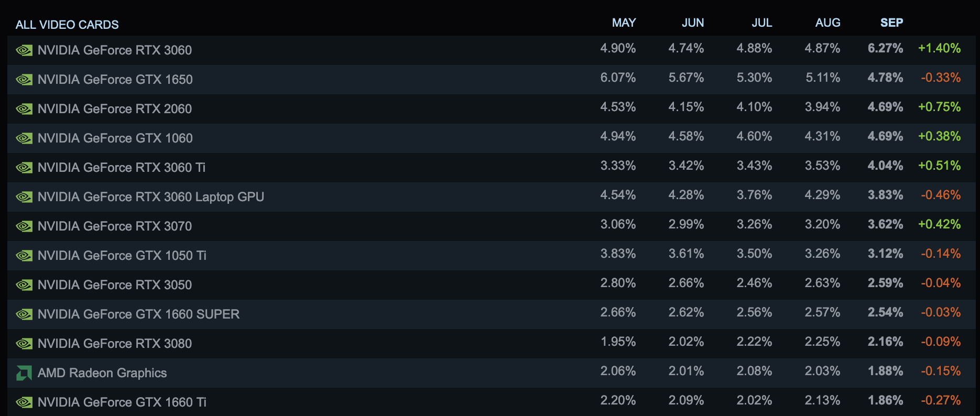Select the ALL VIDEO CARDS heading
Screen dimensions: 980x416
(x=67, y=25)
